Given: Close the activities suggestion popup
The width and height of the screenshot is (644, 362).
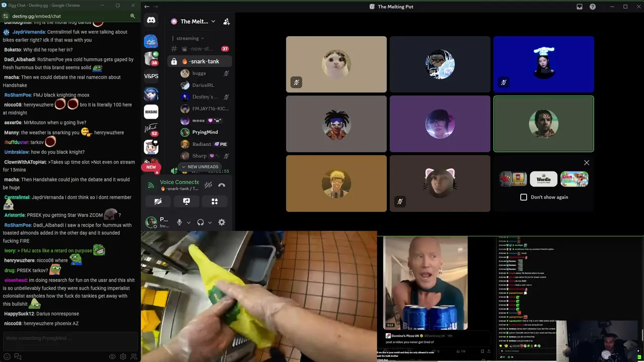Looking at the screenshot, I should pyautogui.click(x=586, y=162).
